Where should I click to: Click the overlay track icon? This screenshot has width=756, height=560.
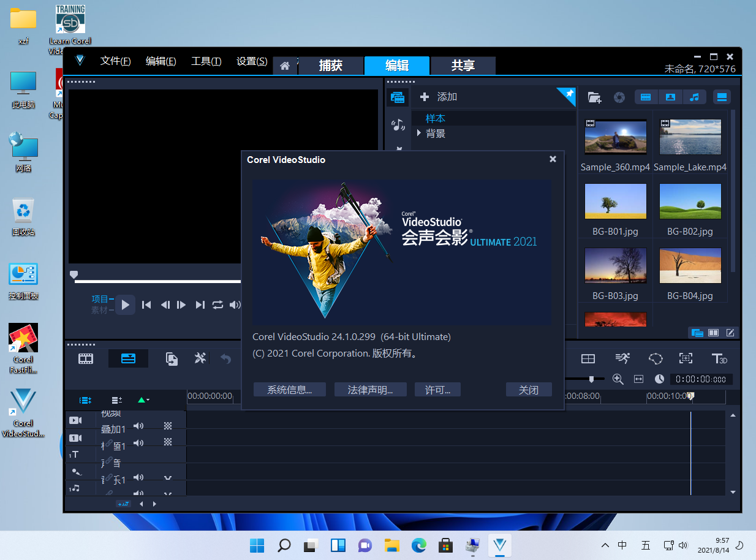click(x=75, y=437)
